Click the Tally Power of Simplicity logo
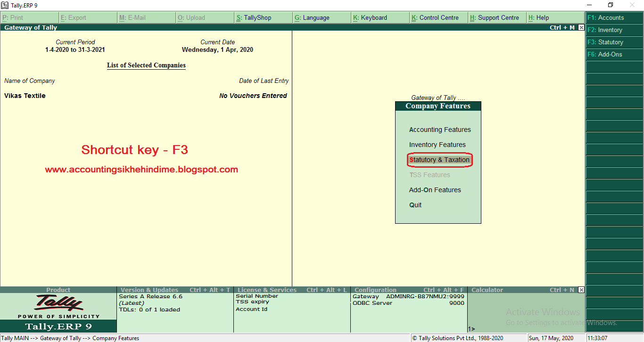Image resolution: width=644 pixels, height=342 pixels. tap(58, 306)
